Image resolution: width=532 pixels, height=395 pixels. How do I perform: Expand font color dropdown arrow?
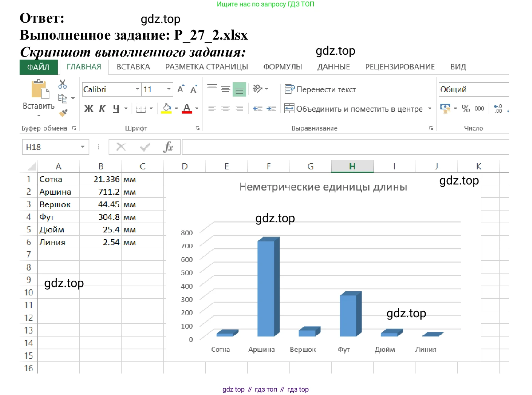coord(197,109)
